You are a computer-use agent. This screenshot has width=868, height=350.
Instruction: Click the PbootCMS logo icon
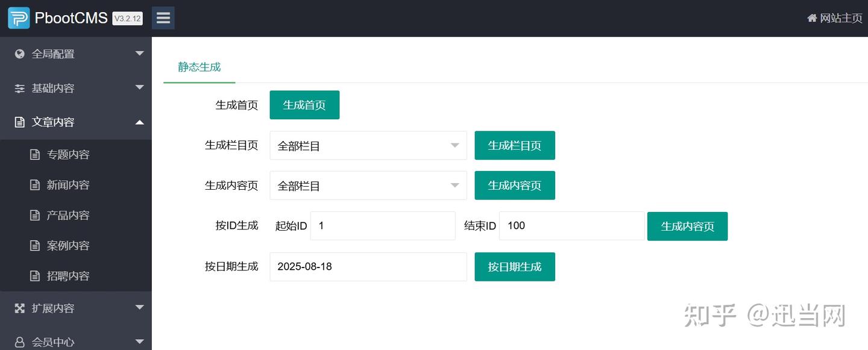click(x=19, y=18)
